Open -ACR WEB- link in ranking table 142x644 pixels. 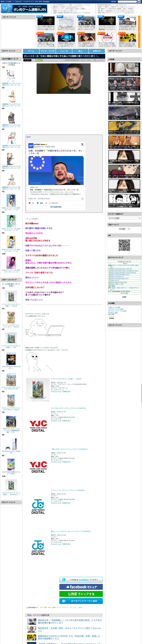coord(124,293)
